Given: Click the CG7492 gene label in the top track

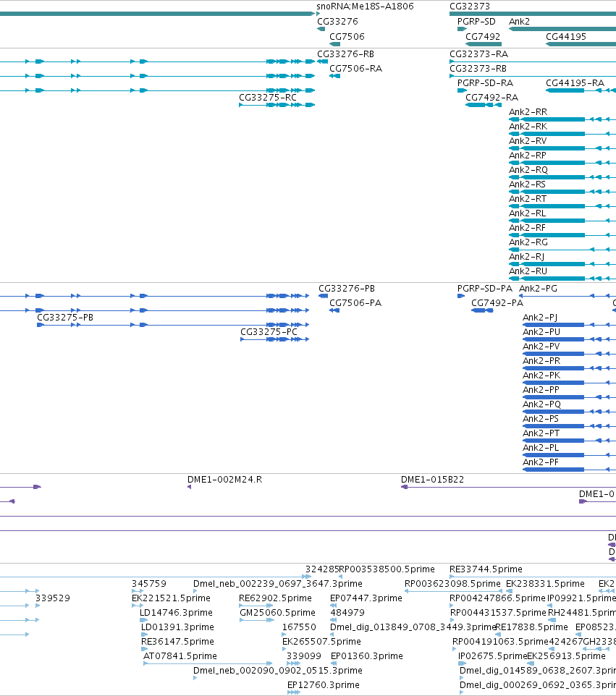Looking at the screenshot, I should pyautogui.click(x=483, y=36).
